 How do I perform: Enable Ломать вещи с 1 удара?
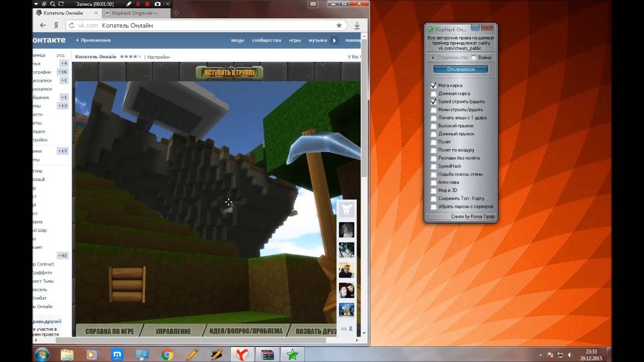coord(434,118)
